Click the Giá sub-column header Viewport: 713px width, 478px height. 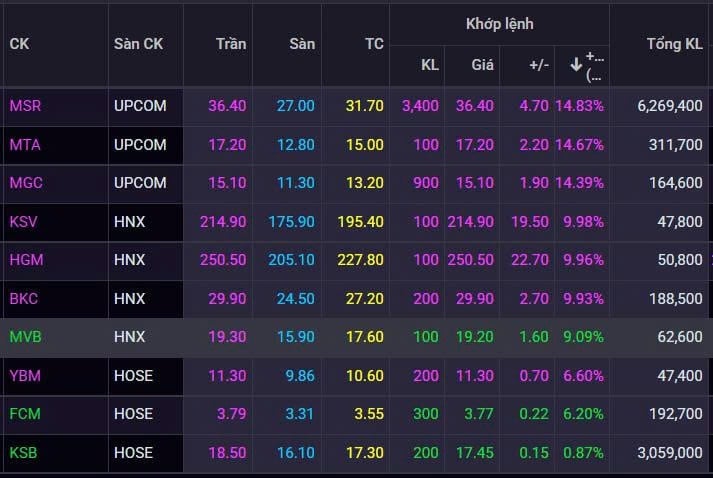pos(483,65)
